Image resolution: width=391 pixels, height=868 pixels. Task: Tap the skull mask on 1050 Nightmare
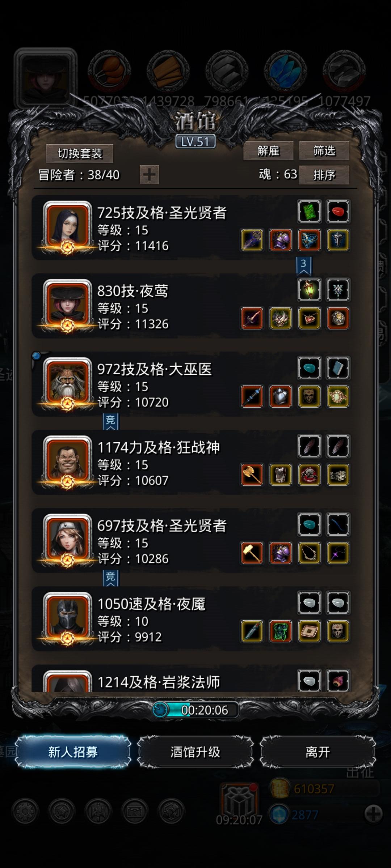coord(338,631)
